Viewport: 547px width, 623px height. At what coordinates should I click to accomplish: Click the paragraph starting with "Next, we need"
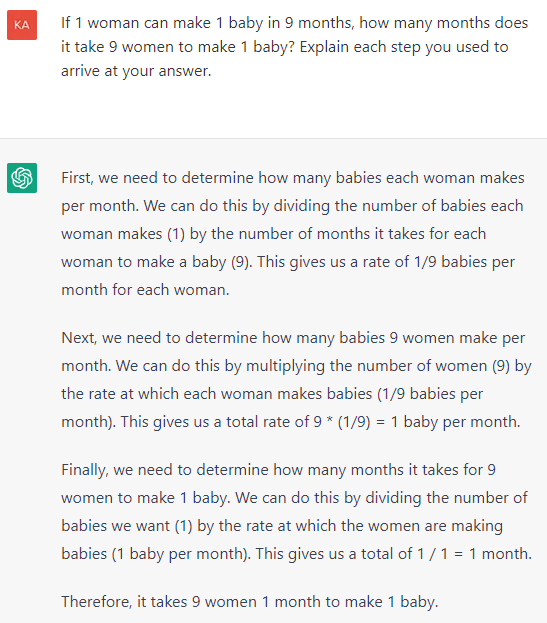pos(296,379)
